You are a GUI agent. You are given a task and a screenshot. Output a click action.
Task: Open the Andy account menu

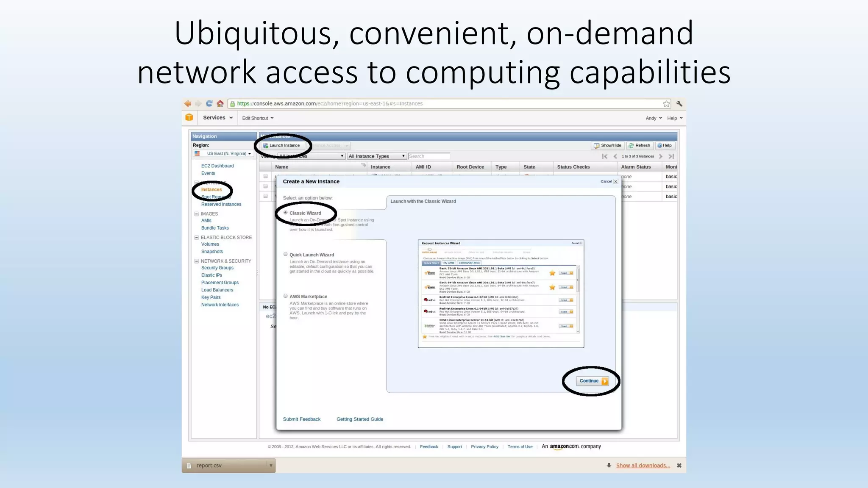tap(654, 118)
